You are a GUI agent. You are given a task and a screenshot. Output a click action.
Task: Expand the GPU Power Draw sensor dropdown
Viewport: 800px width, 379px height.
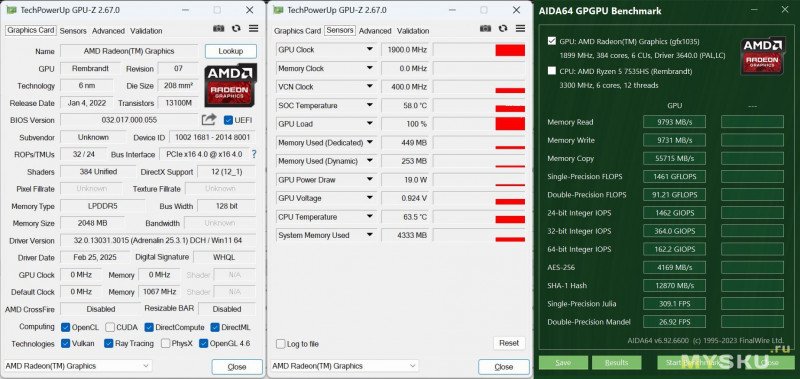[x=369, y=180]
